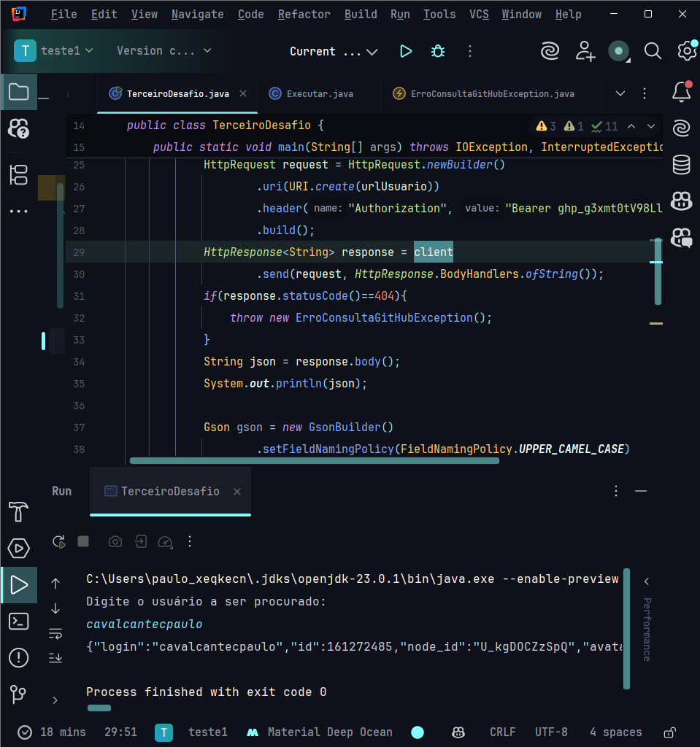Open the Terminal tool window
This screenshot has width=700, height=747.
click(18, 622)
